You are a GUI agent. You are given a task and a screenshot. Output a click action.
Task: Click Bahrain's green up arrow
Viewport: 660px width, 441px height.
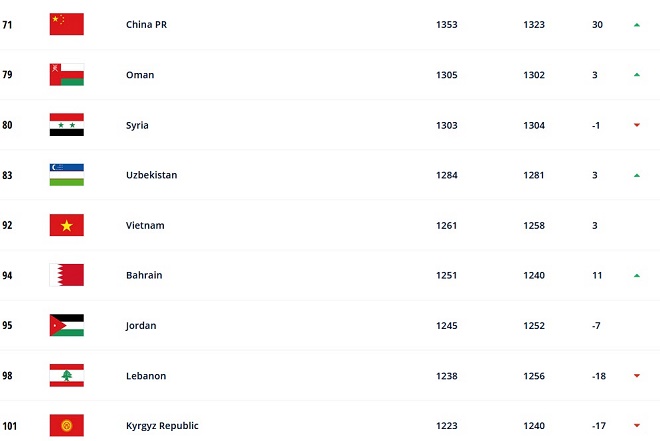click(637, 276)
